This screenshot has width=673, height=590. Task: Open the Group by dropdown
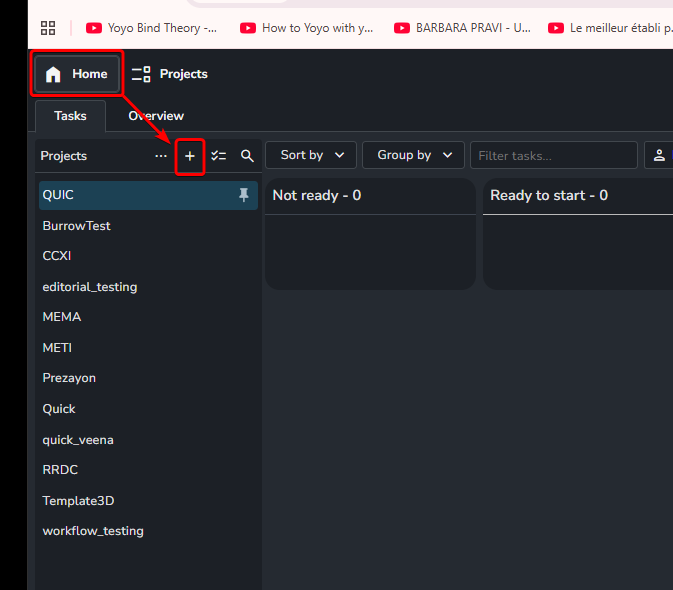(x=413, y=155)
